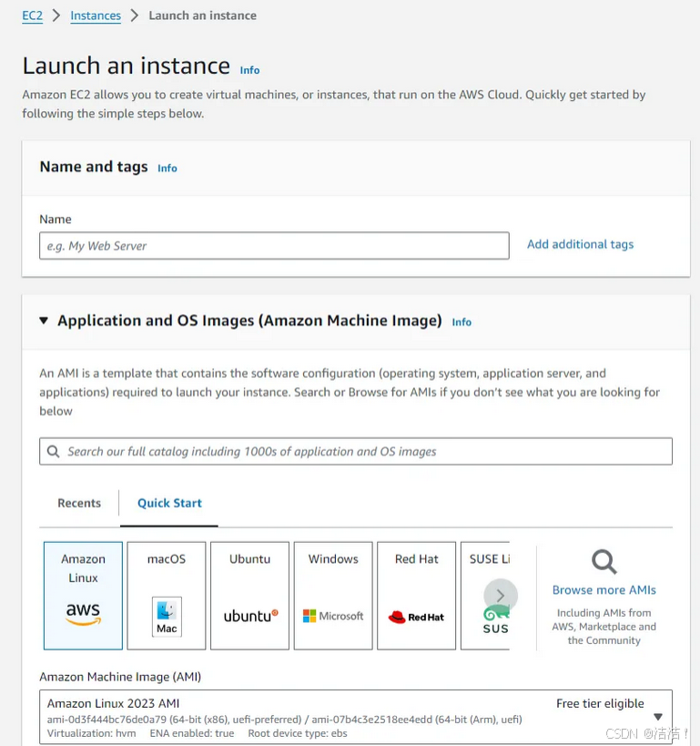Select the Ubuntu AMI tile
The image size is (700, 746).
tap(249, 596)
